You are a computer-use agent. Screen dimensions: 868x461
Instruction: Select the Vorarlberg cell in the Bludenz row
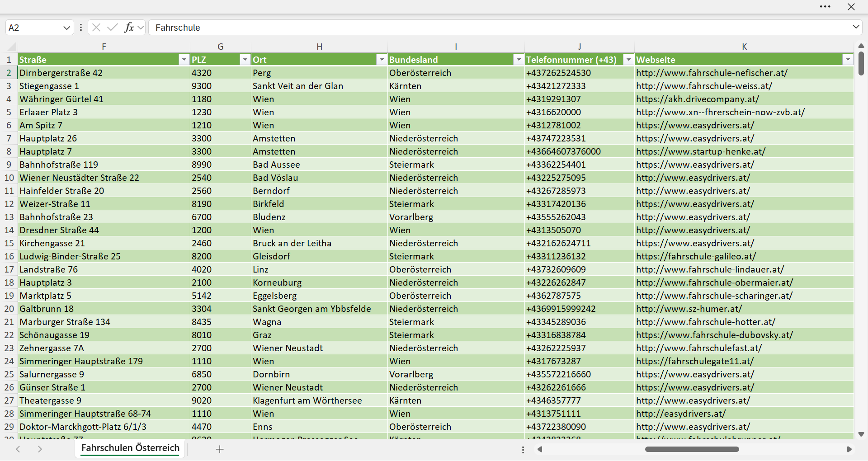456,217
